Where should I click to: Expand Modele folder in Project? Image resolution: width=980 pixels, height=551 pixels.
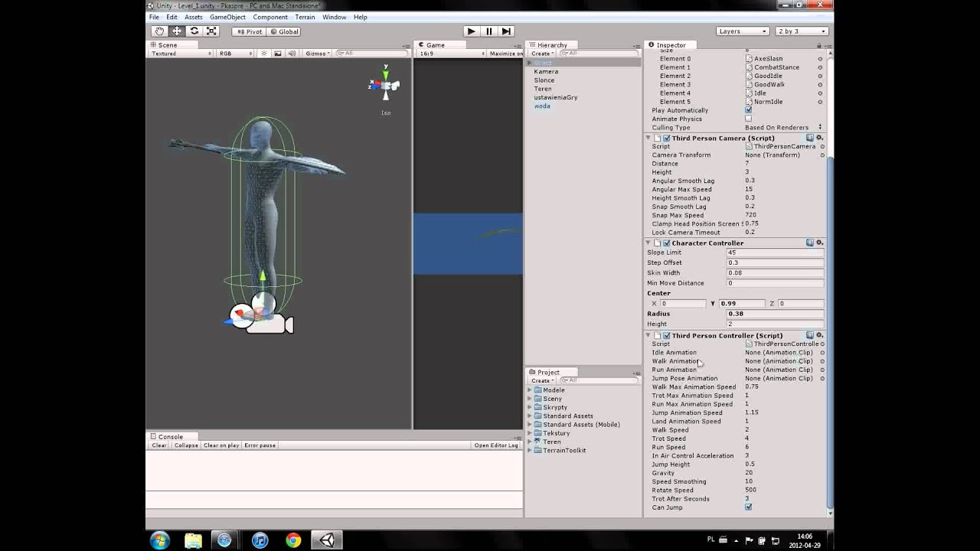[529, 390]
